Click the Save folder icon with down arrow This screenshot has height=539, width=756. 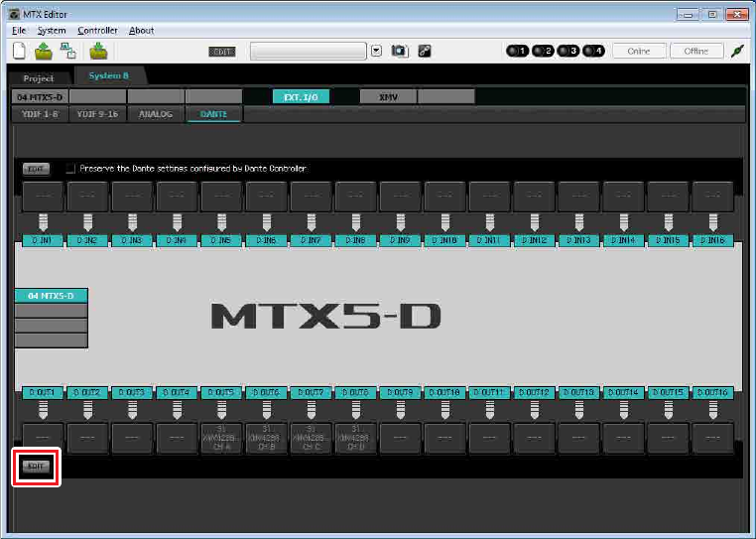pyautogui.click(x=98, y=51)
